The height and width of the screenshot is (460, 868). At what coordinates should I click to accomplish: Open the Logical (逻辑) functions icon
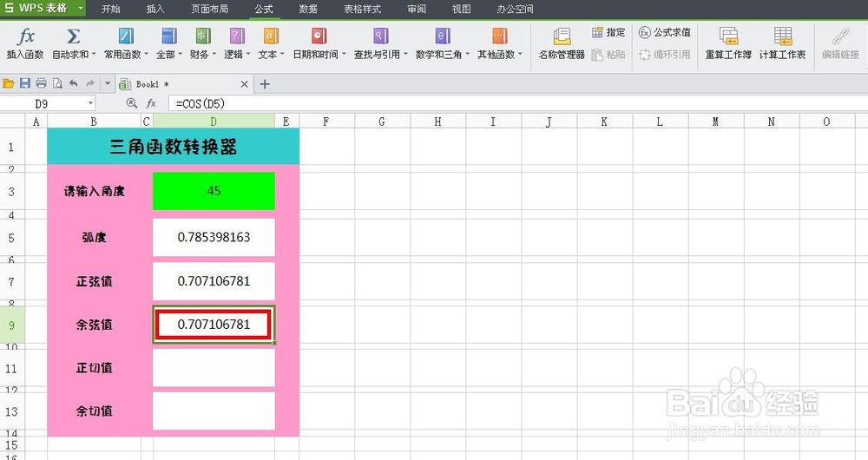click(x=237, y=36)
